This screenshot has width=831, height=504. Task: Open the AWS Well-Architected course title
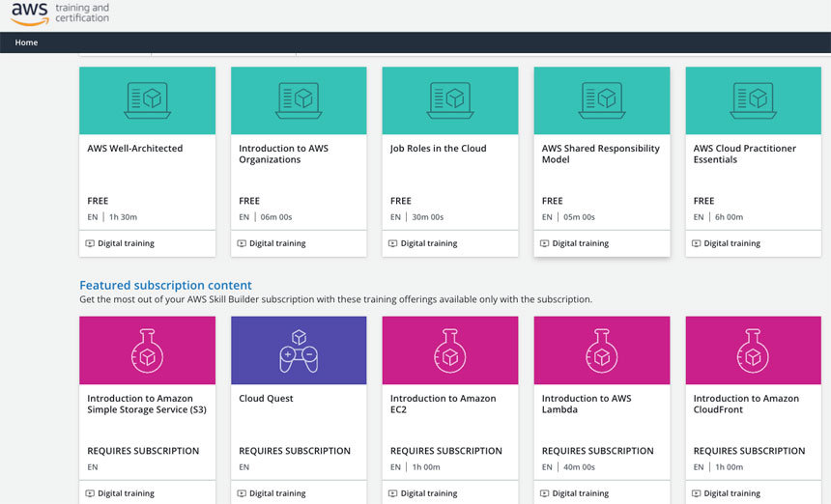[x=134, y=149]
